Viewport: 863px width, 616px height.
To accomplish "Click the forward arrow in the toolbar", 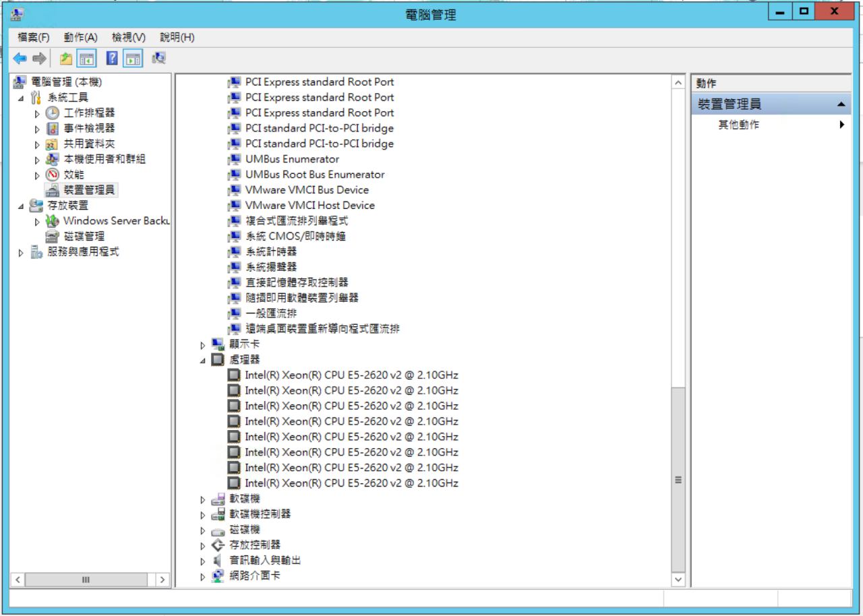I will coord(39,59).
